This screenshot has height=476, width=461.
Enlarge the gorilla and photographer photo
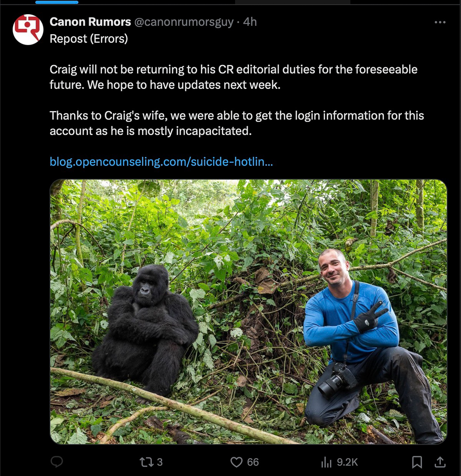click(248, 312)
